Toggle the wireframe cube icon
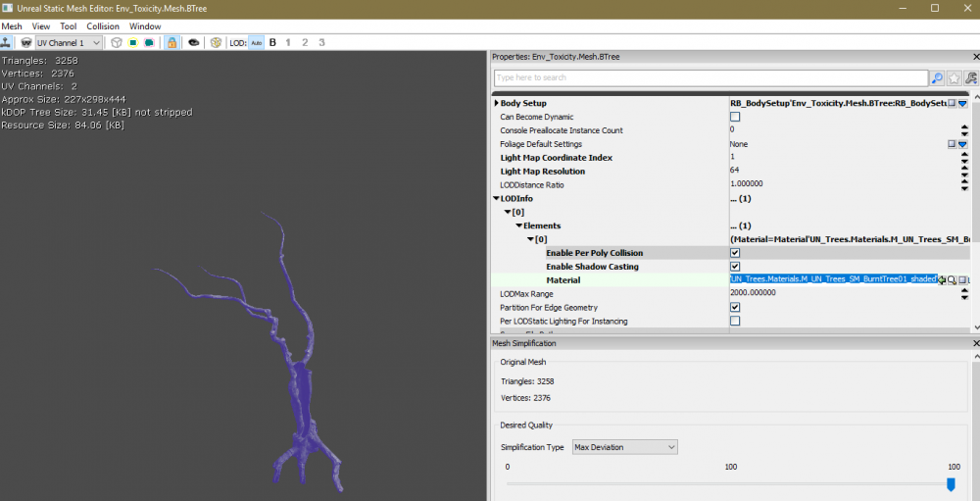 point(117,42)
